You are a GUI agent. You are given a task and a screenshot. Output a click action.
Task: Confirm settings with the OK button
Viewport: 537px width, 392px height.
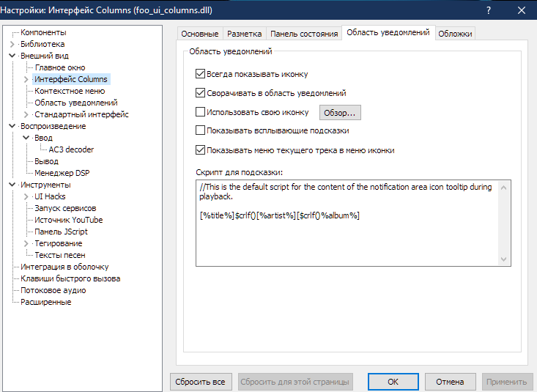(x=393, y=382)
